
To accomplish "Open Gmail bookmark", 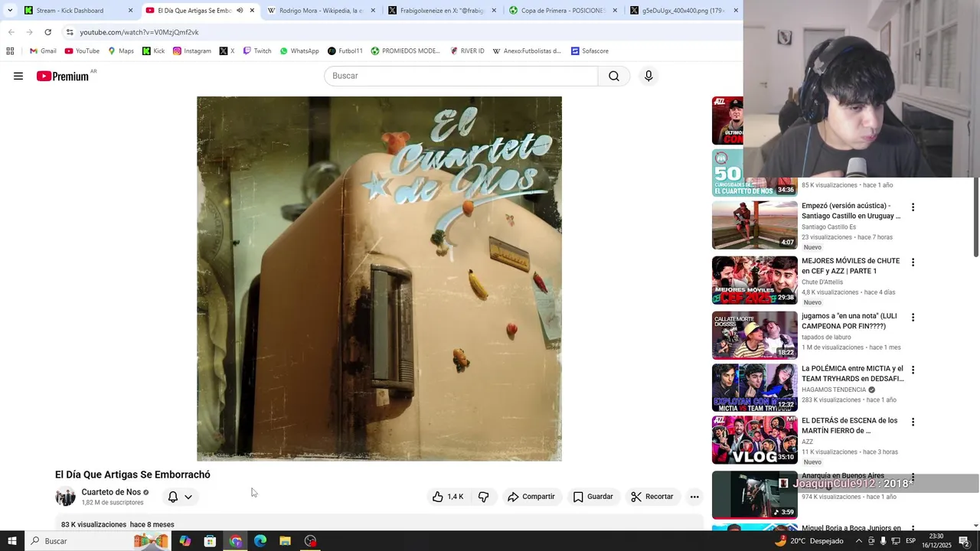I will pyautogui.click(x=43, y=51).
